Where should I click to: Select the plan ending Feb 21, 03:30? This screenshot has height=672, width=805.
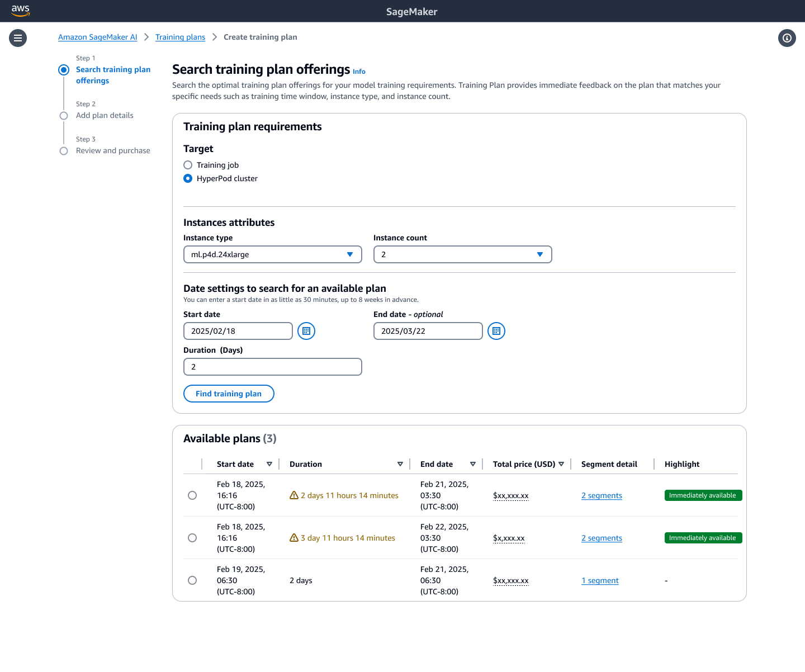pos(192,495)
